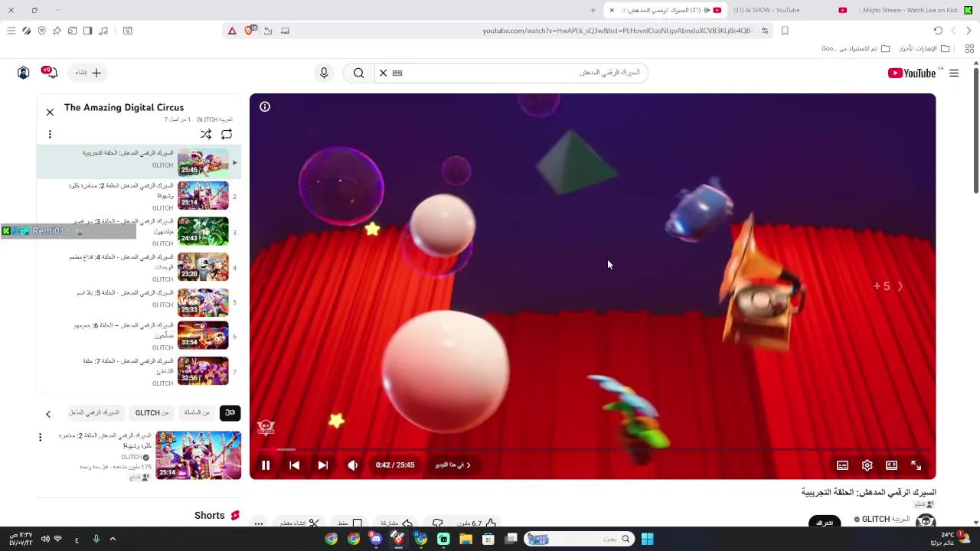Bookmark this page icon
The width and height of the screenshot is (980, 551).
(x=785, y=31)
